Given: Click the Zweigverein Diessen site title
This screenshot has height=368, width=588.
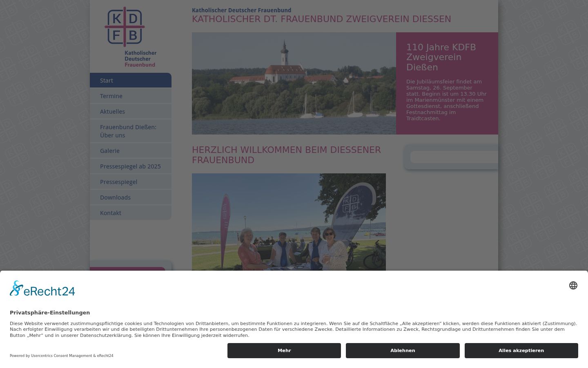Looking at the screenshot, I should coord(321,19).
